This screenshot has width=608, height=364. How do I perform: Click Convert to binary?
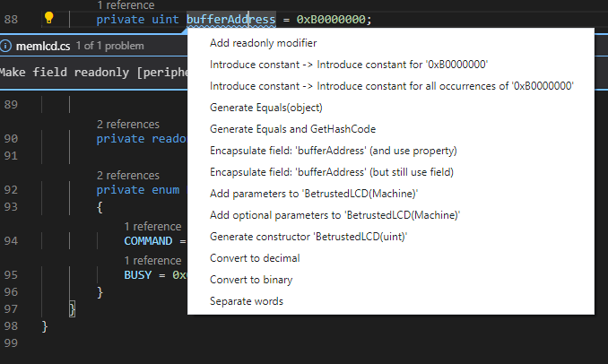tap(251, 280)
